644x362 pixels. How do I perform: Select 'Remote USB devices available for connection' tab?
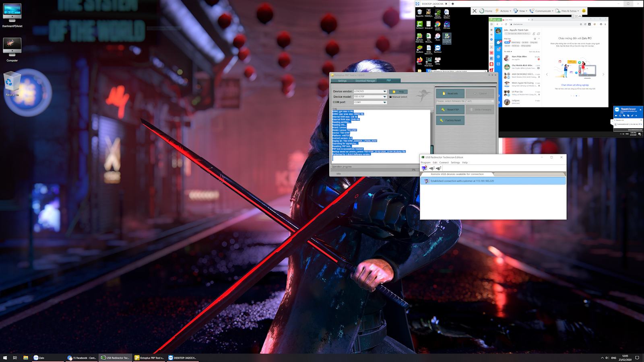pos(457,174)
